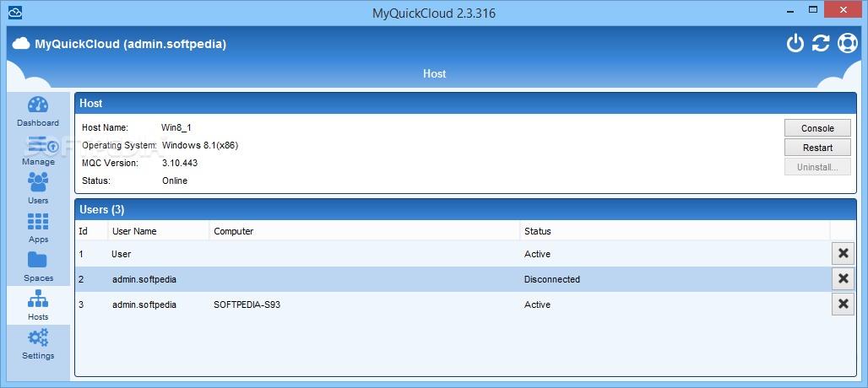Click the Active status in row 3
This screenshot has height=388, width=868.
537,304
